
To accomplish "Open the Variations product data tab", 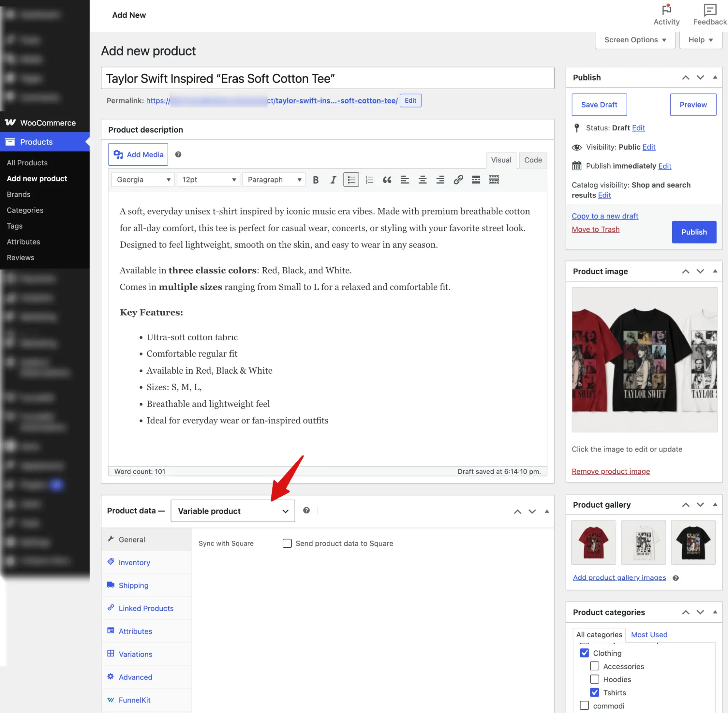I will (x=146, y=654).
